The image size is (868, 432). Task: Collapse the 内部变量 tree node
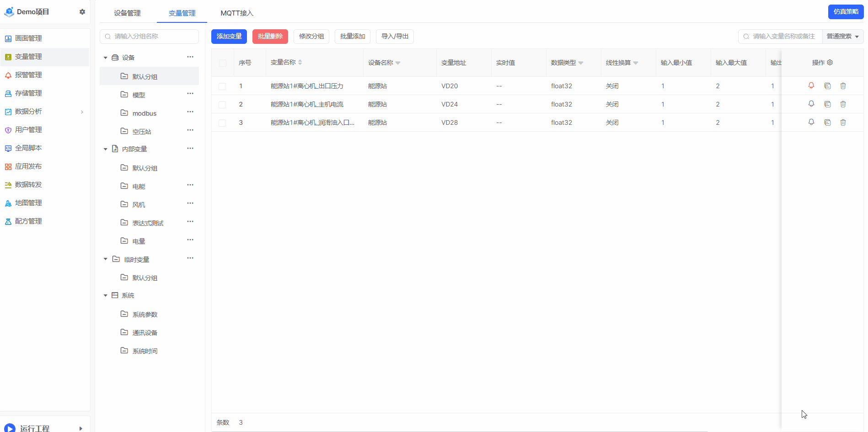coord(105,149)
